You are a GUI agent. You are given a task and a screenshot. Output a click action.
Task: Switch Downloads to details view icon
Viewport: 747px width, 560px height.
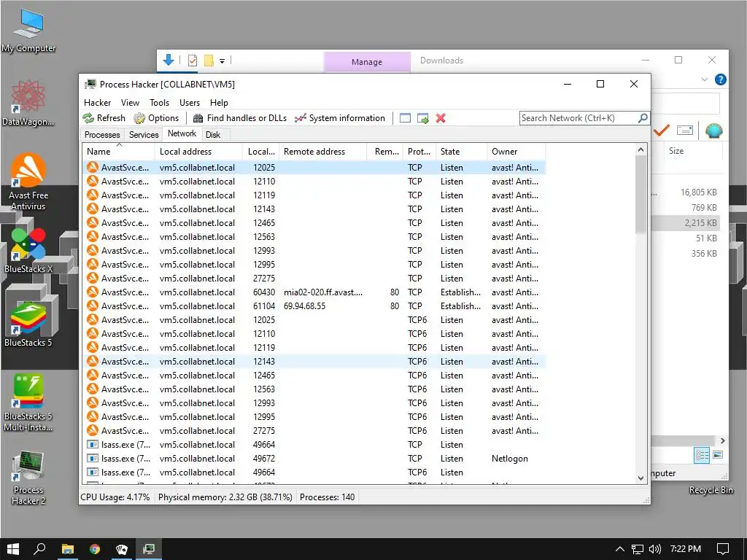point(702,455)
